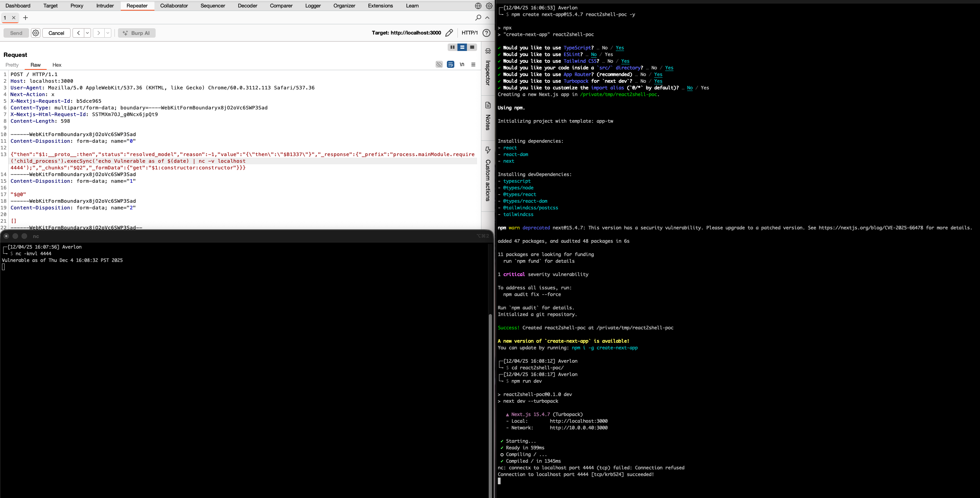The image size is (980, 498).
Task: Click the search magnifier icon
Action: click(x=478, y=18)
